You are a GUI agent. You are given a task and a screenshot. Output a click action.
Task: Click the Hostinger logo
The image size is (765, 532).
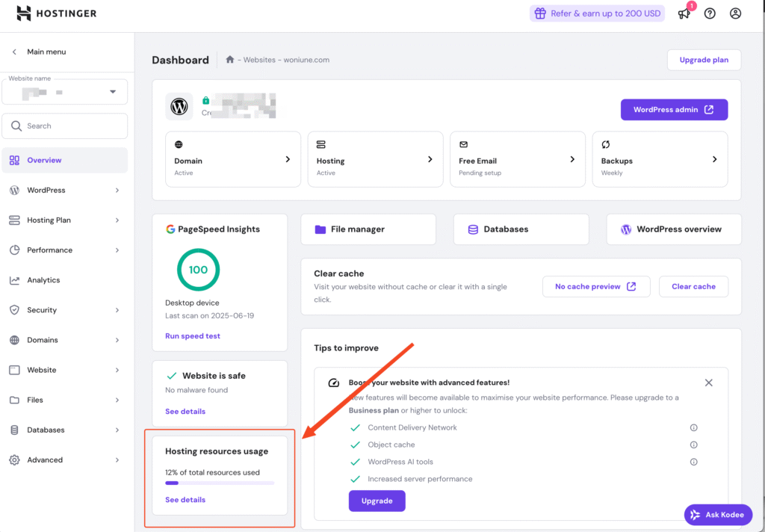(x=56, y=13)
